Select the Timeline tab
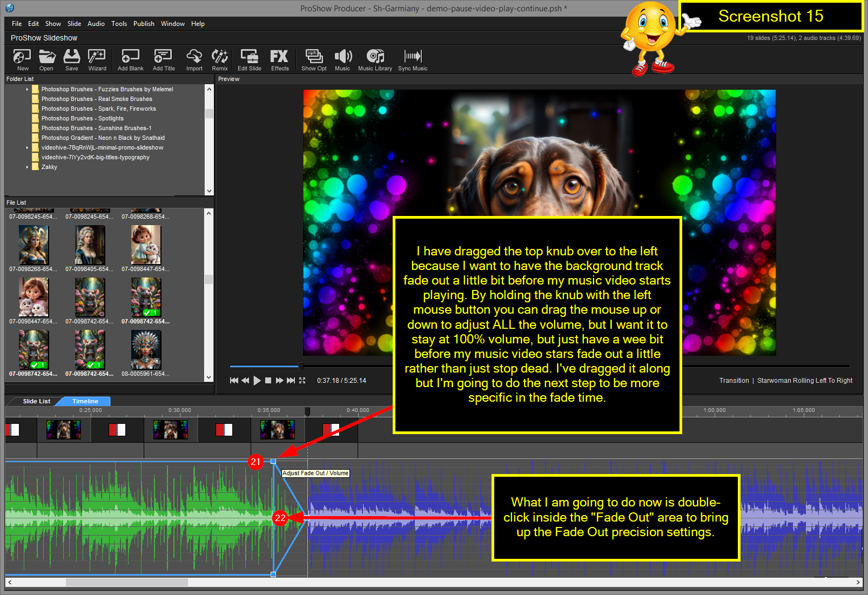The width and height of the screenshot is (868, 595). click(x=85, y=401)
